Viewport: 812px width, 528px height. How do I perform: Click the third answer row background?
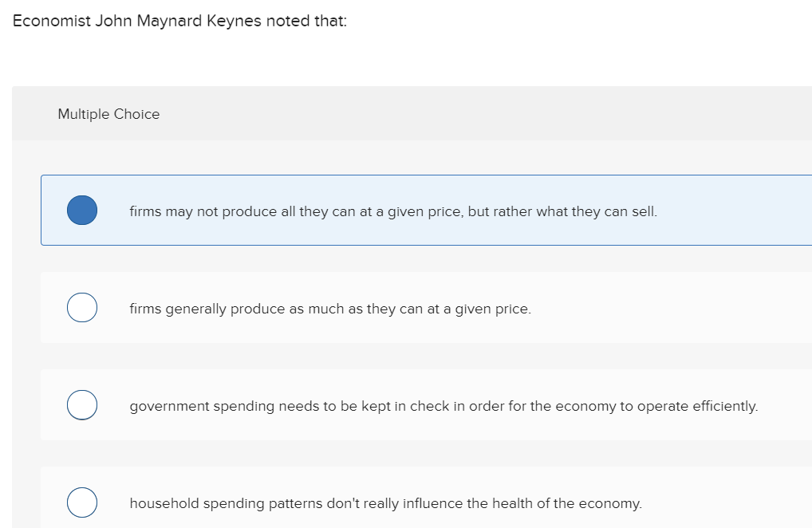coord(426,404)
